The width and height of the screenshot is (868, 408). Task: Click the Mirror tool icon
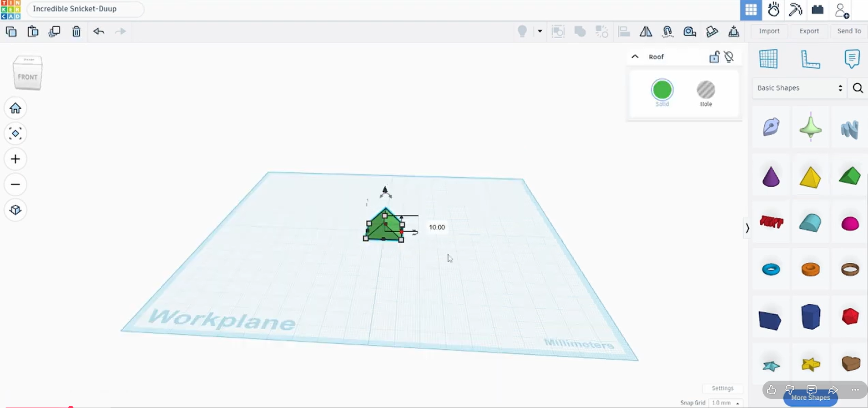(x=646, y=31)
